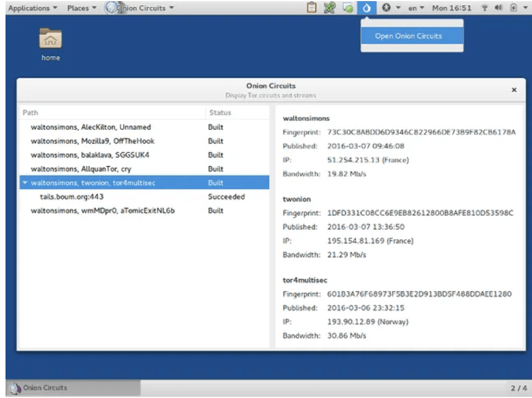The image size is (532, 398).
Task: Click bandwidth value 21.29 Mb/s
Action: point(347,255)
